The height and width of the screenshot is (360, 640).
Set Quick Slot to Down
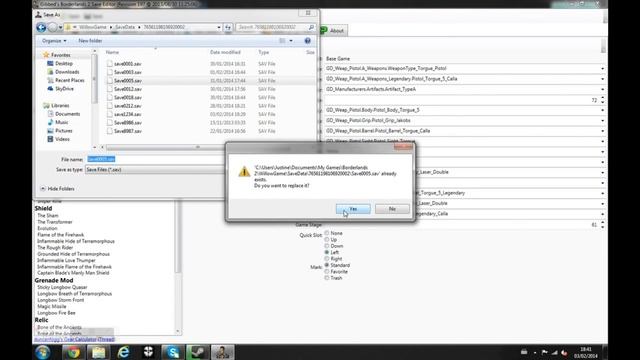[333, 246]
